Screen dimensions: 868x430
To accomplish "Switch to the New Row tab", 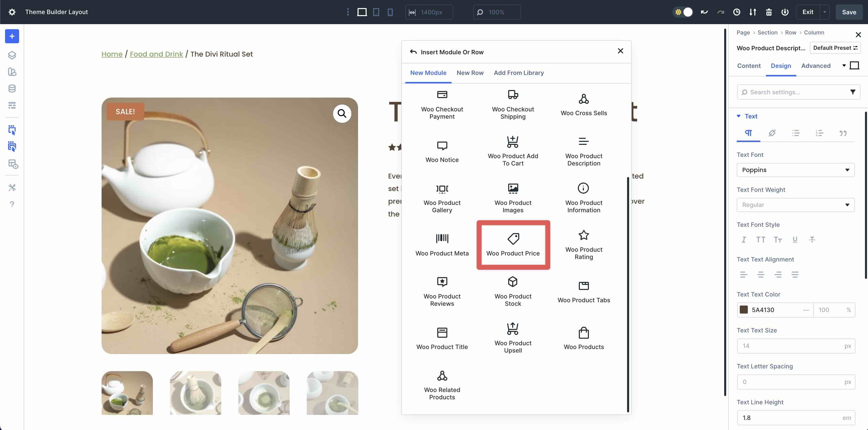I will click(x=470, y=73).
